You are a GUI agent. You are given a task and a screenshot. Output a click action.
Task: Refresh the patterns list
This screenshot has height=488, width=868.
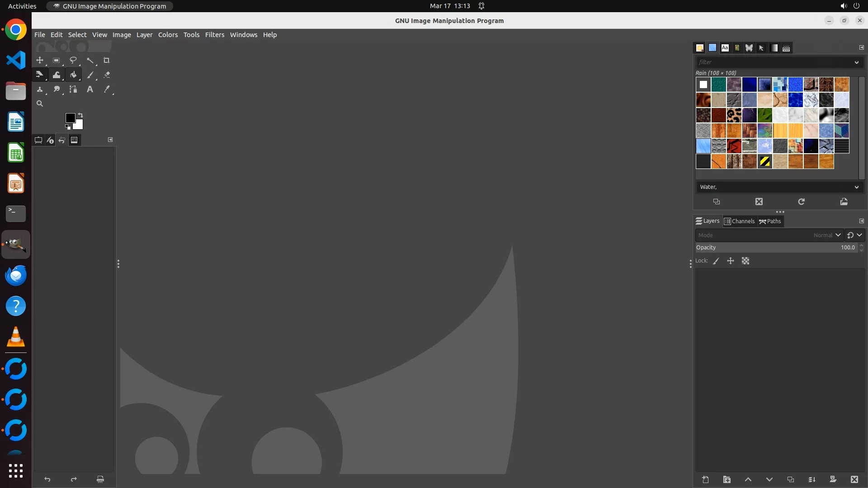801,202
